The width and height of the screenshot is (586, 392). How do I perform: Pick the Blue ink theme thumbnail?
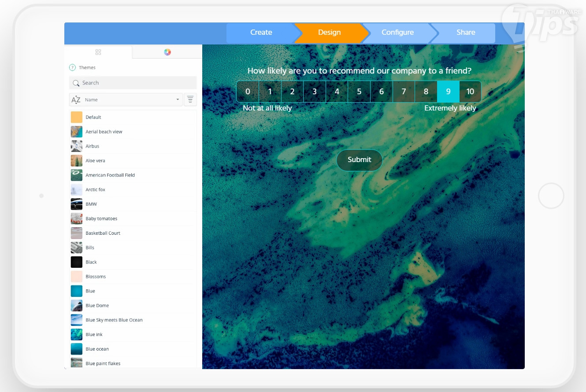click(77, 335)
